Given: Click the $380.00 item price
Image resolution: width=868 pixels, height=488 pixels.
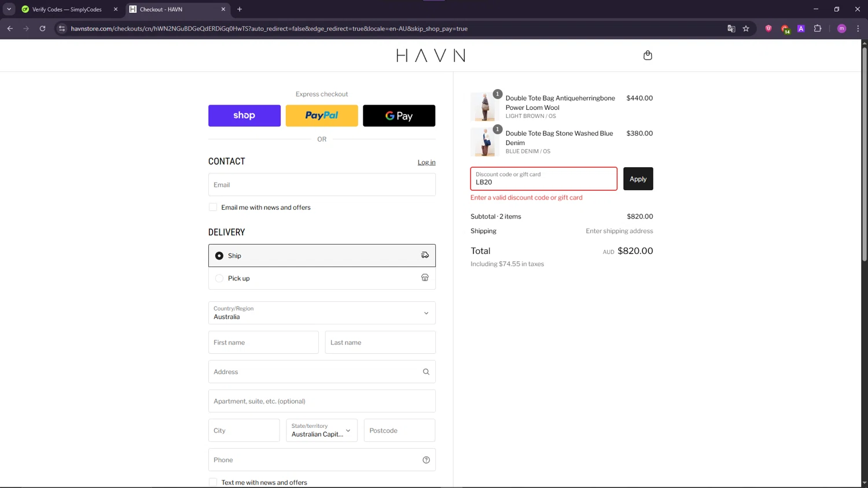Looking at the screenshot, I should (x=639, y=134).
